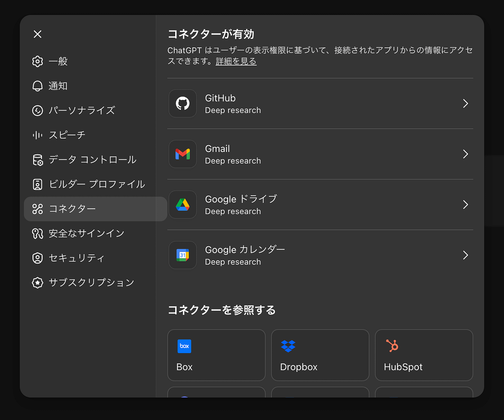This screenshot has width=504, height=420.
Task: Click the Google ドライブ logo icon
Action: pos(182,204)
